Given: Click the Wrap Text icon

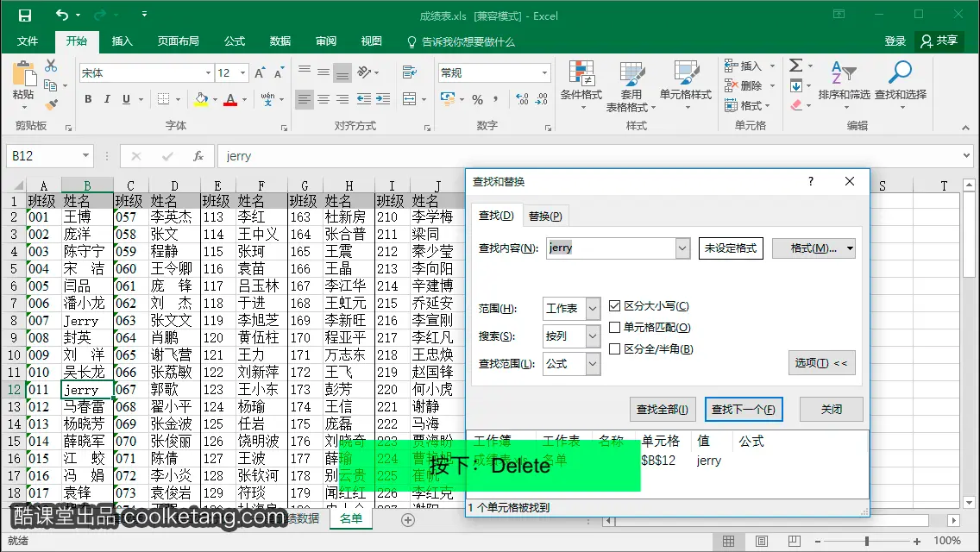Looking at the screenshot, I should (x=410, y=72).
